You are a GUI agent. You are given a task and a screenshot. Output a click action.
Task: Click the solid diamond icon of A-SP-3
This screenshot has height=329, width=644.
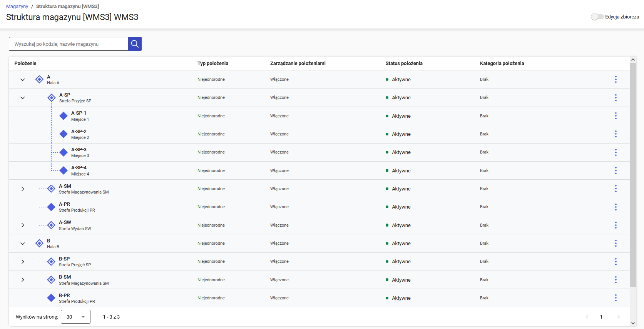tap(64, 152)
